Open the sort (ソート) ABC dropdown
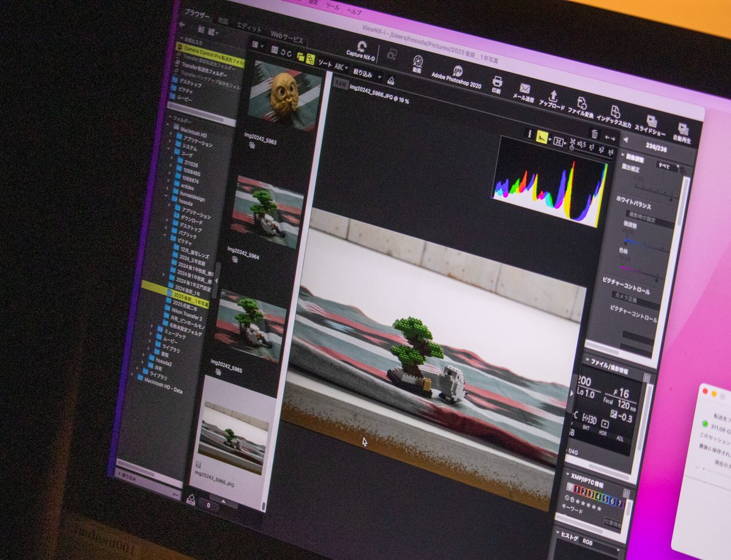The height and width of the screenshot is (560, 731). pos(342,66)
